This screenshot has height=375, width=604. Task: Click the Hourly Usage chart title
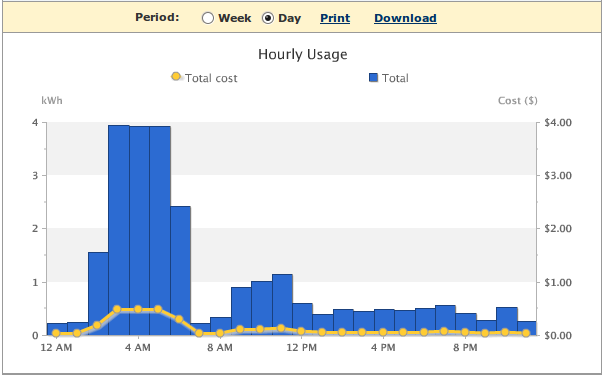[303, 54]
